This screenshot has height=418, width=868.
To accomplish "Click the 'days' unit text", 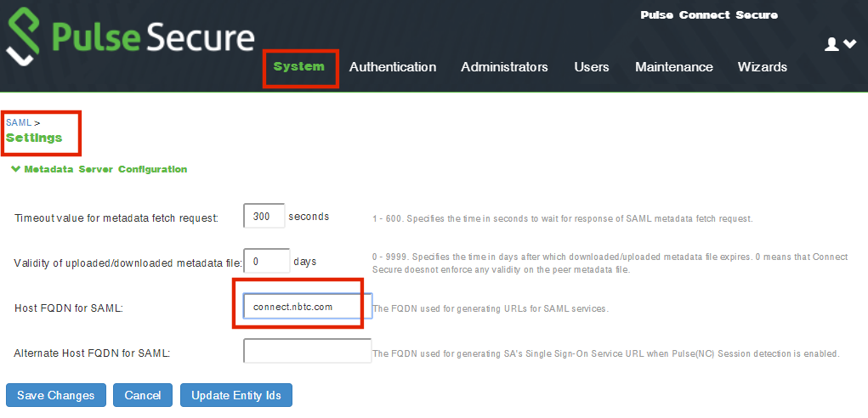I will click(305, 261).
